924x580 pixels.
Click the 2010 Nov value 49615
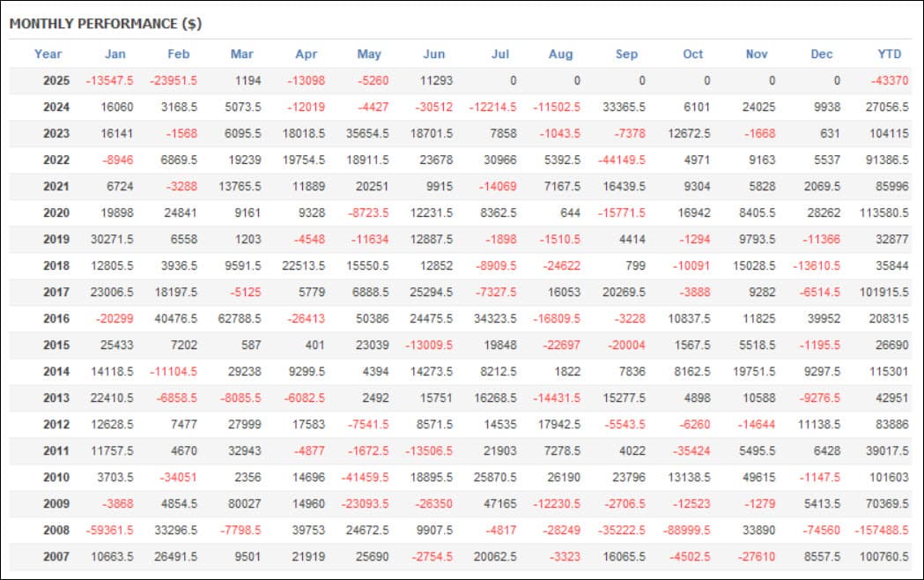759,478
